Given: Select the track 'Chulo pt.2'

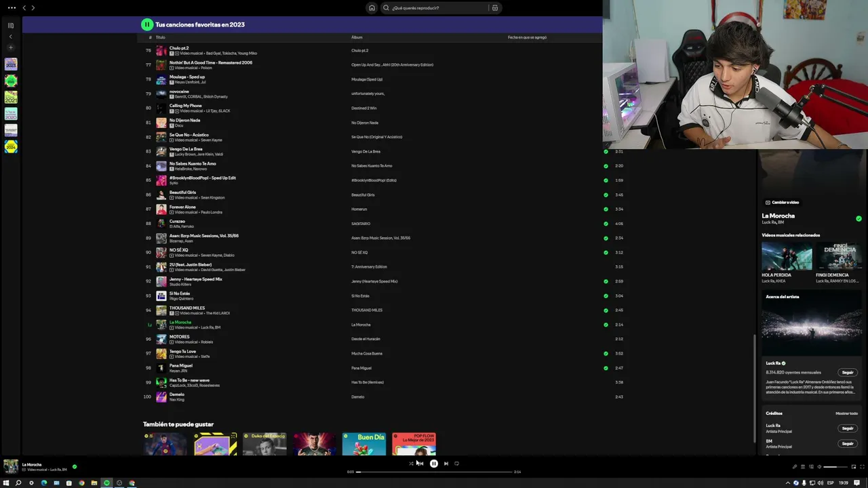Looking at the screenshot, I should (x=179, y=48).
